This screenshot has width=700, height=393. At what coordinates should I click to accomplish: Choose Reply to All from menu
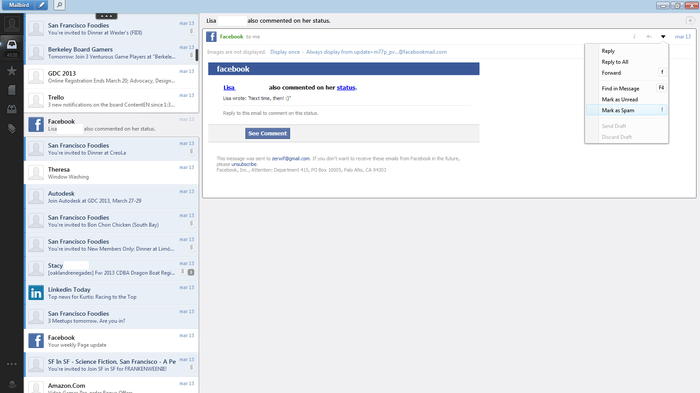615,62
